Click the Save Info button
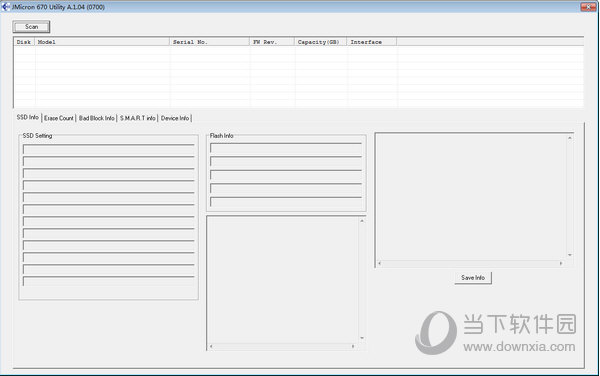Image resolution: width=600 pixels, height=376 pixels. tap(473, 278)
